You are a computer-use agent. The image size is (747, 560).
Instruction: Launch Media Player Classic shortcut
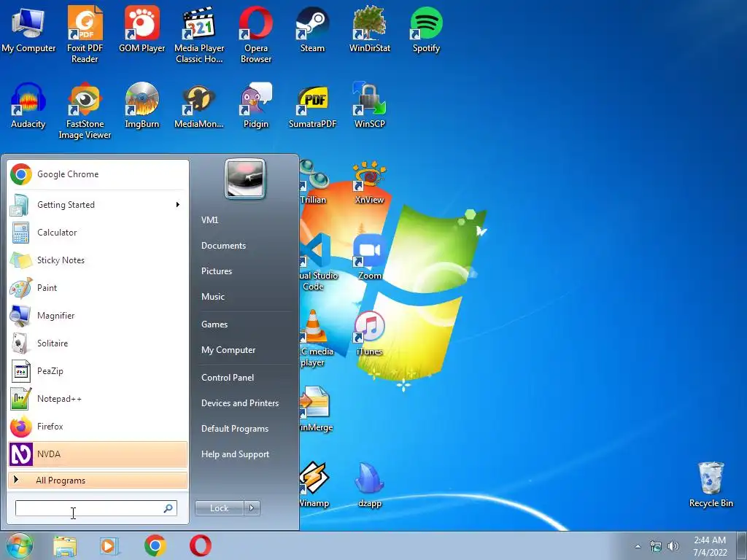point(199,34)
